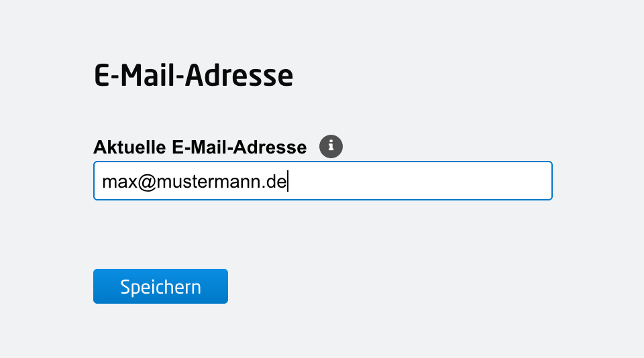Click the '@' sign in the email input
Viewport: 644px width, 358px height.
pyautogui.click(x=147, y=182)
